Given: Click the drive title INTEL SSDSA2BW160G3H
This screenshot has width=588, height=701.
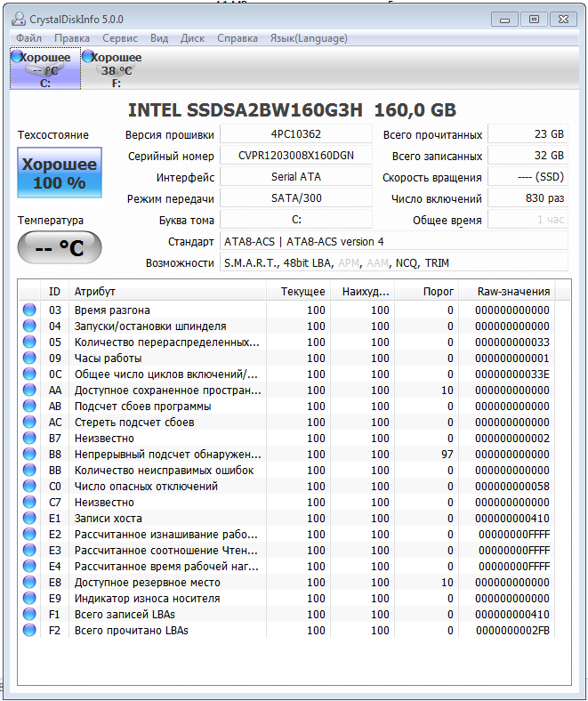Looking at the screenshot, I should [246, 110].
